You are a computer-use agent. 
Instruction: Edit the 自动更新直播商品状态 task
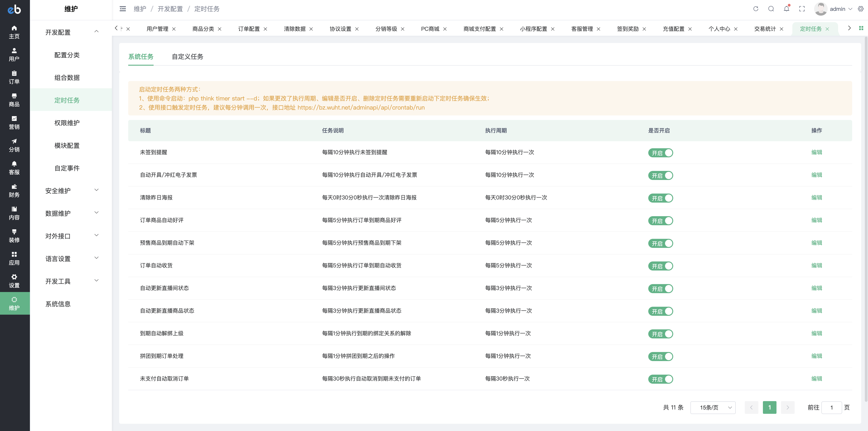816,310
